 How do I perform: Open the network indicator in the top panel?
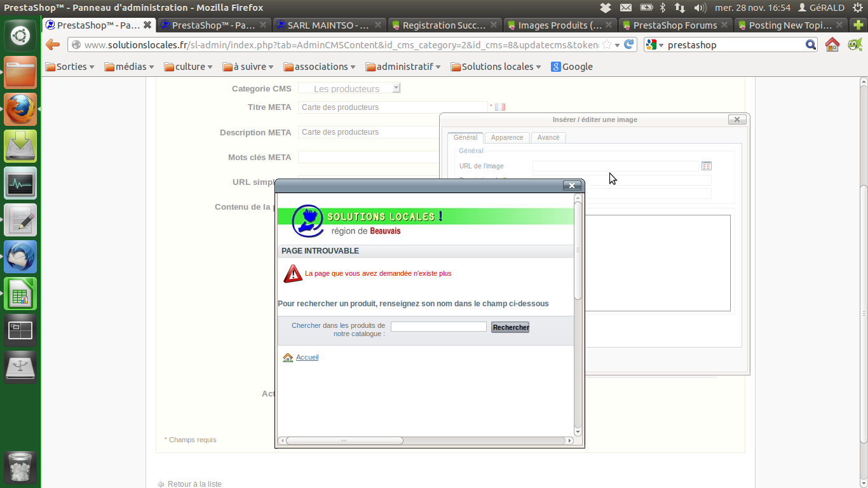tap(680, 8)
